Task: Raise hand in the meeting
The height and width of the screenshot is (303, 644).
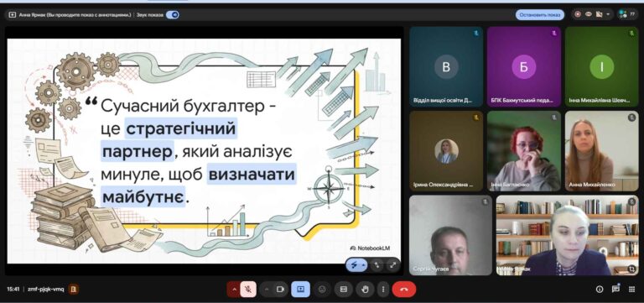Action: [x=365, y=290]
